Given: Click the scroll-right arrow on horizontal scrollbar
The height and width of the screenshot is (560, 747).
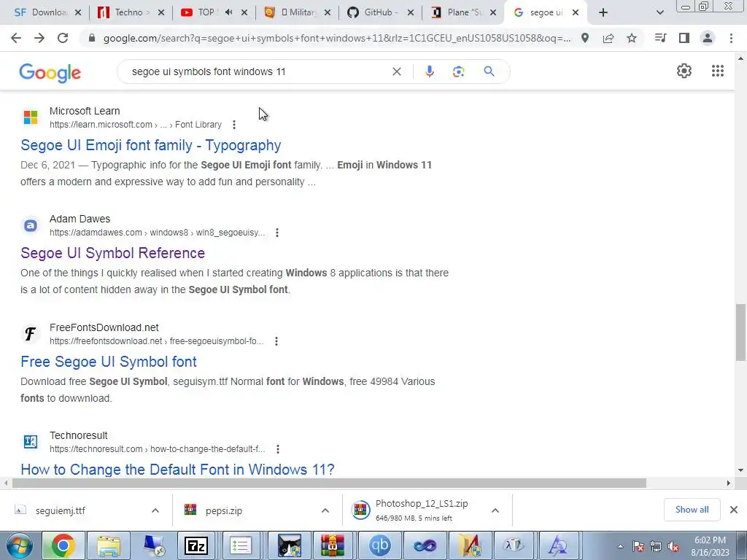Looking at the screenshot, I should tap(728, 483).
